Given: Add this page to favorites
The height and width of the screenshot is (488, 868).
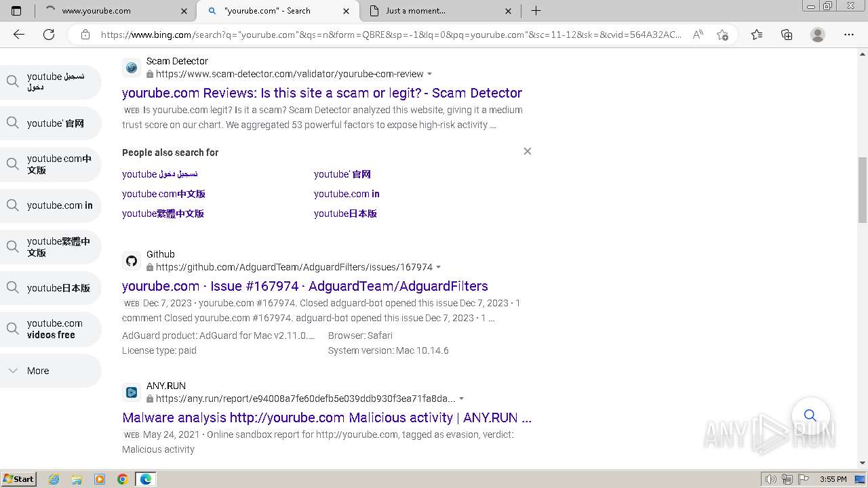Looking at the screenshot, I should 722,35.
